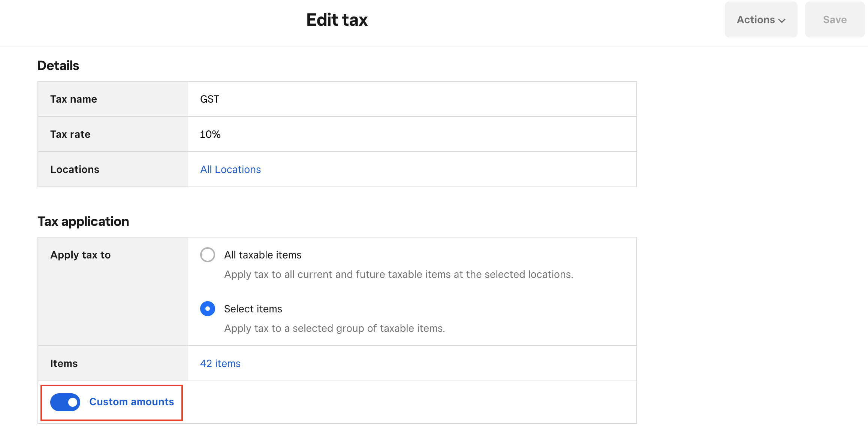Open the 42 items link

point(220,364)
